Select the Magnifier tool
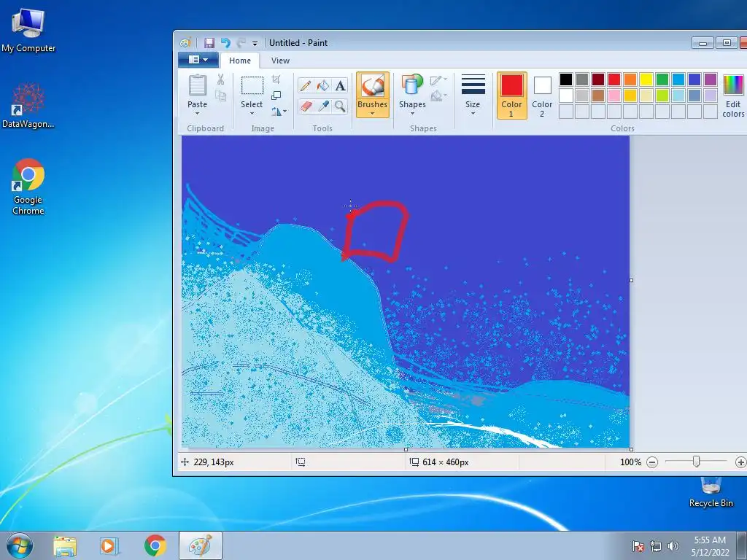 340,106
